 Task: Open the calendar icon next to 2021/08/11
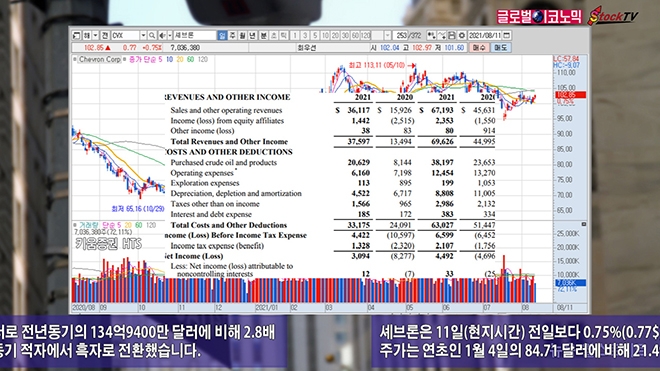tap(507, 35)
